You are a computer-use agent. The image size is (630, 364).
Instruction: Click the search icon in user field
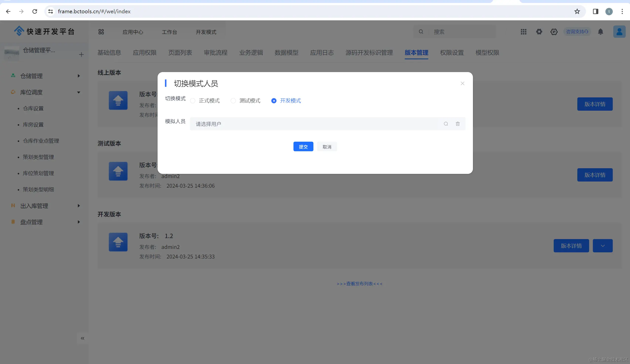(x=446, y=124)
